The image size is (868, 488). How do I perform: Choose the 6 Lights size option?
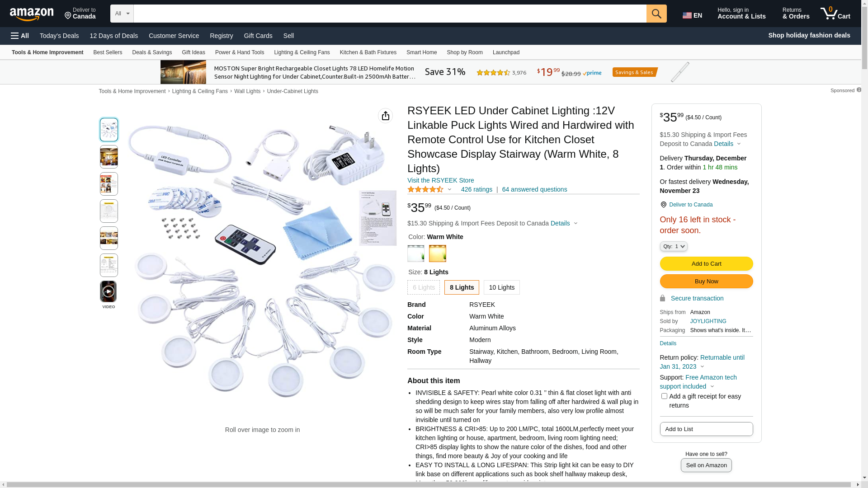pos(423,287)
